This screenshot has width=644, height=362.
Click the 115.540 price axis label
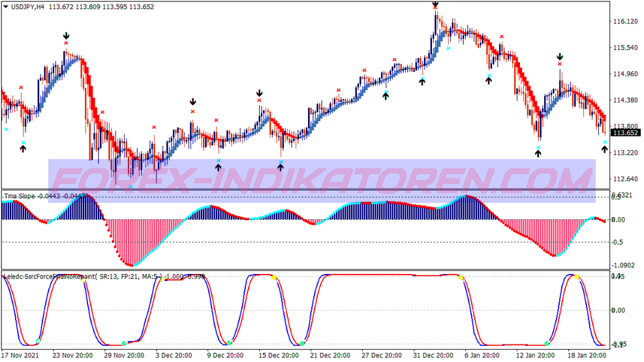625,48
